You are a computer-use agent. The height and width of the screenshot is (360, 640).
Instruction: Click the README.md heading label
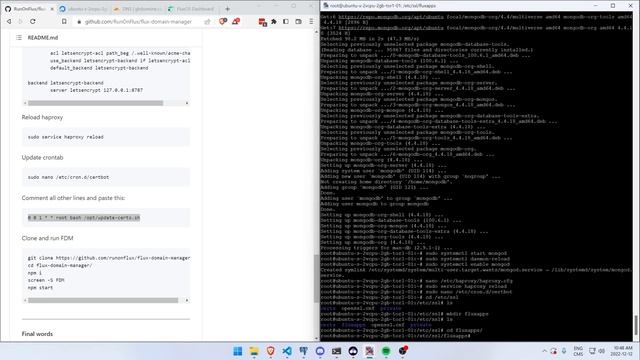43,38
